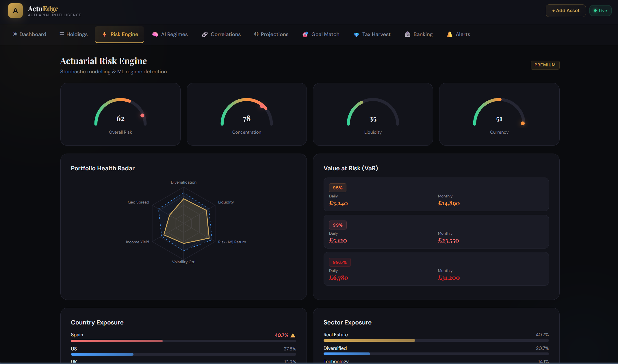Click the gem icon beside Tax Harvest
The height and width of the screenshot is (364, 618).
(356, 34)
